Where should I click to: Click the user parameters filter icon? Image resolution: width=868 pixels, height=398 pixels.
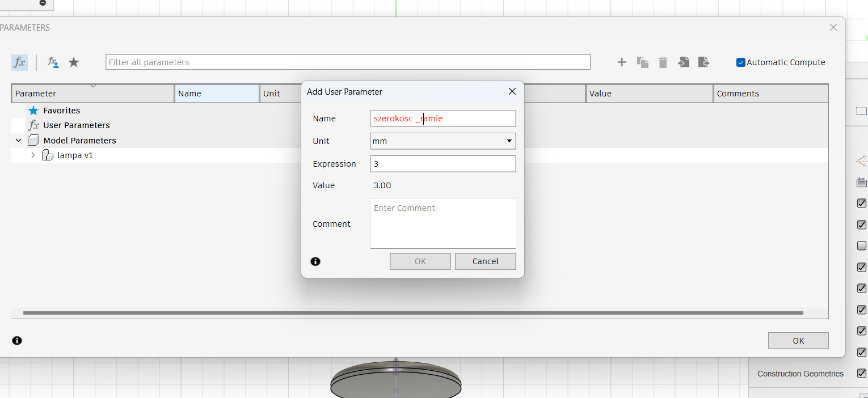[53, 62]
